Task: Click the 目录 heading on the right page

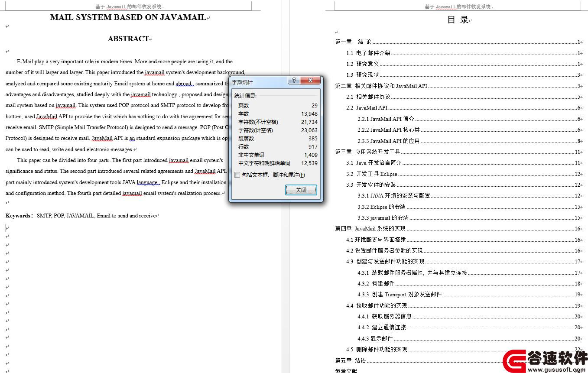Action: pos(458,20)
